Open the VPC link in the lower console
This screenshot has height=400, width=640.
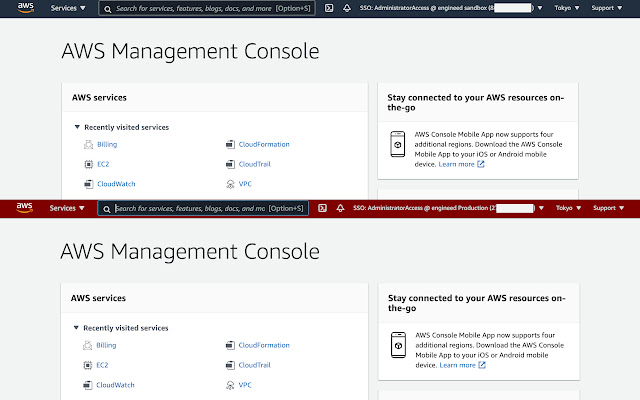click(x=245, y=385)
